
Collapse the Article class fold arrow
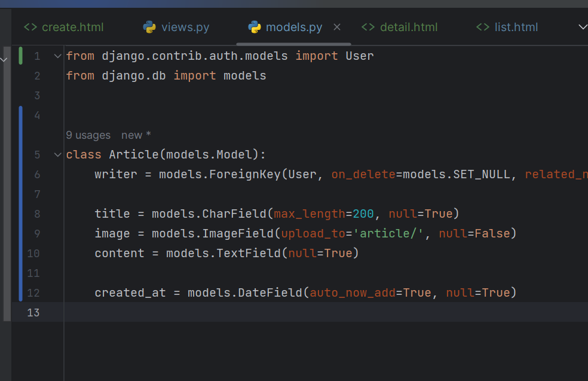click(57, 155)
